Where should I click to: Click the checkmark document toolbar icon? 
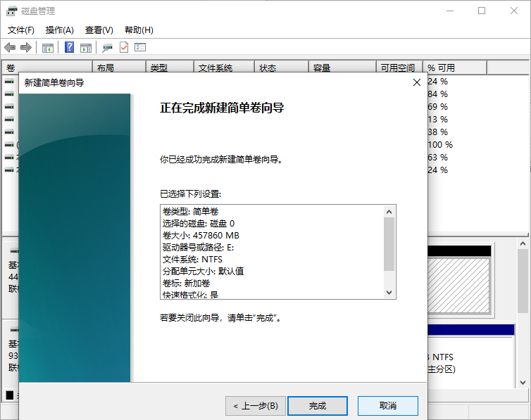point(124,47)
